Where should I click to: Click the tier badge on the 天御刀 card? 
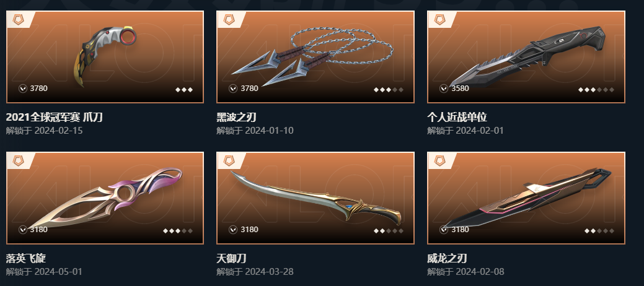(x=229, y=160)
